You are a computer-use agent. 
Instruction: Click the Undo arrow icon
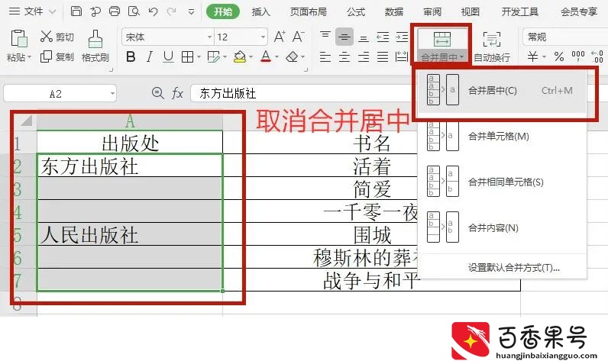[153, 11]
